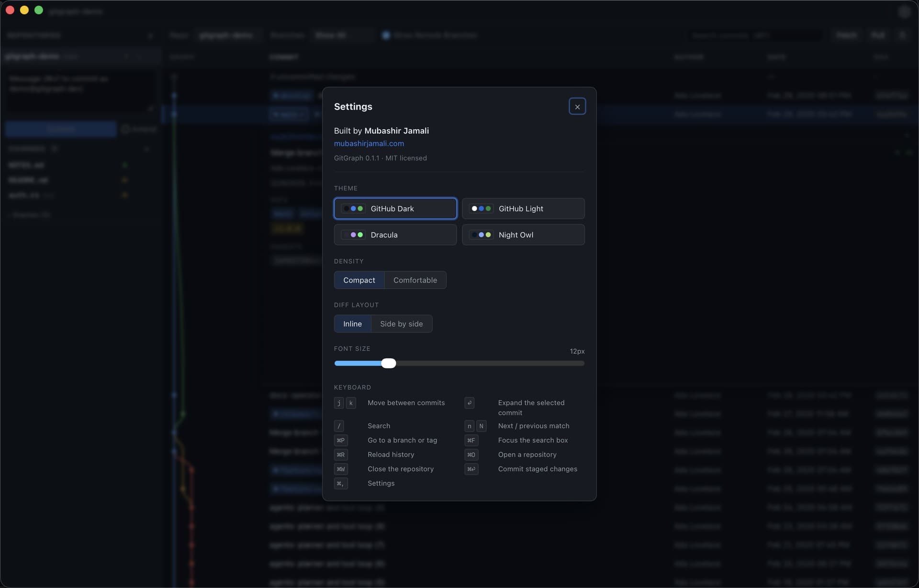Apply the Night Owl theme
Image resolution: width=919 pixels, height=588 pixels.
(523, 235)
